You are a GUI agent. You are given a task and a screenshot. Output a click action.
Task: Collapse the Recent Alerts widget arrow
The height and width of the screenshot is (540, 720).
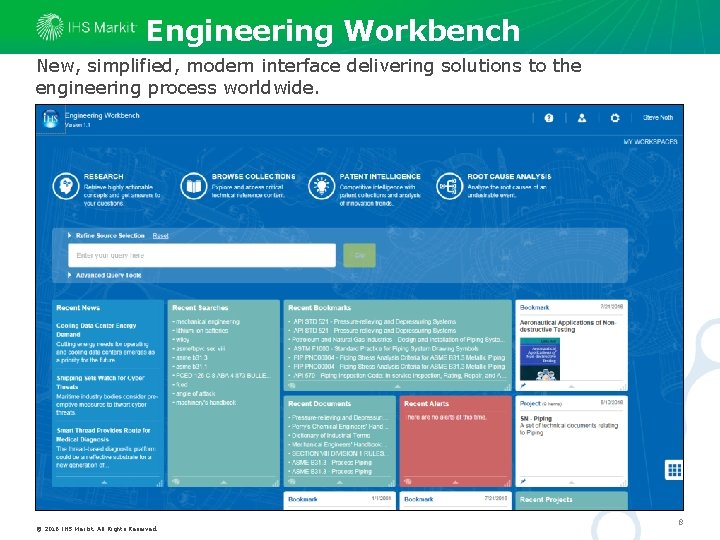coord(455,483)
